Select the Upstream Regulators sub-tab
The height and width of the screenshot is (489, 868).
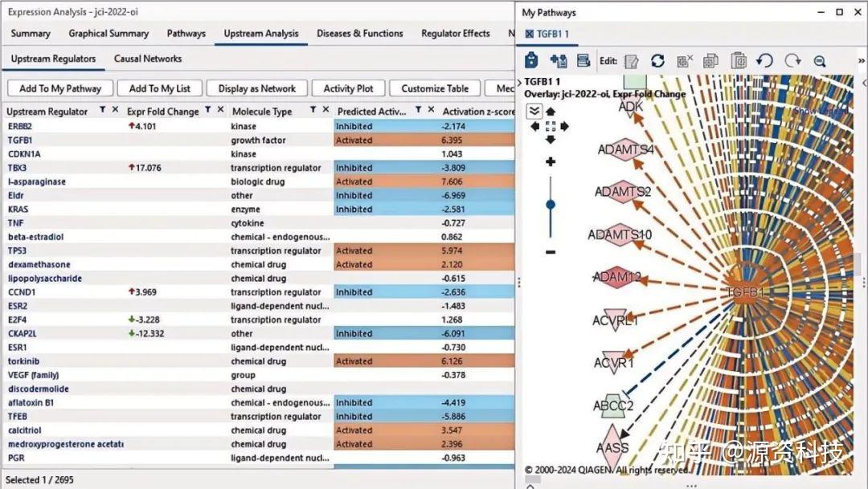pos(53,59)
